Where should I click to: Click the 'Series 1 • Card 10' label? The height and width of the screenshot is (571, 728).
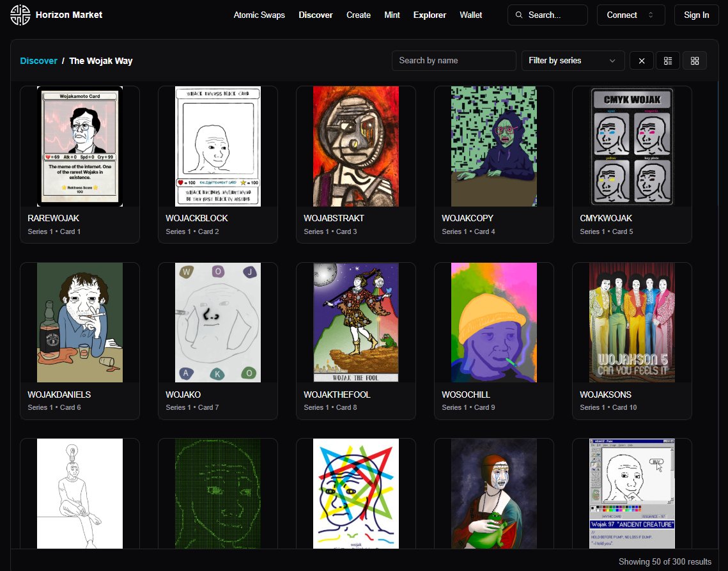click(608, 407)
